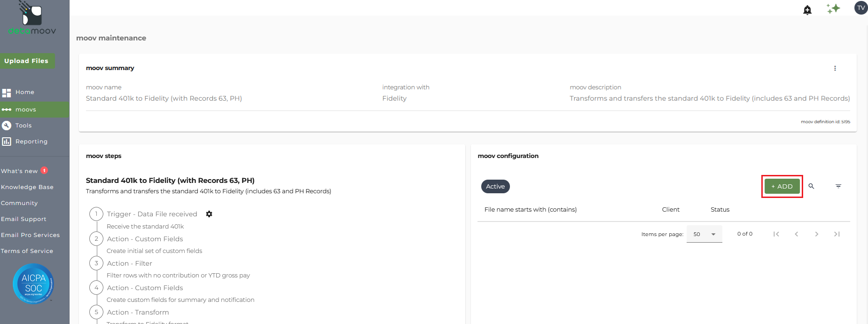The width and height of the screenshot is (868, 324).
Task: Select step 2 circle marker
Action: coord(96,239)
